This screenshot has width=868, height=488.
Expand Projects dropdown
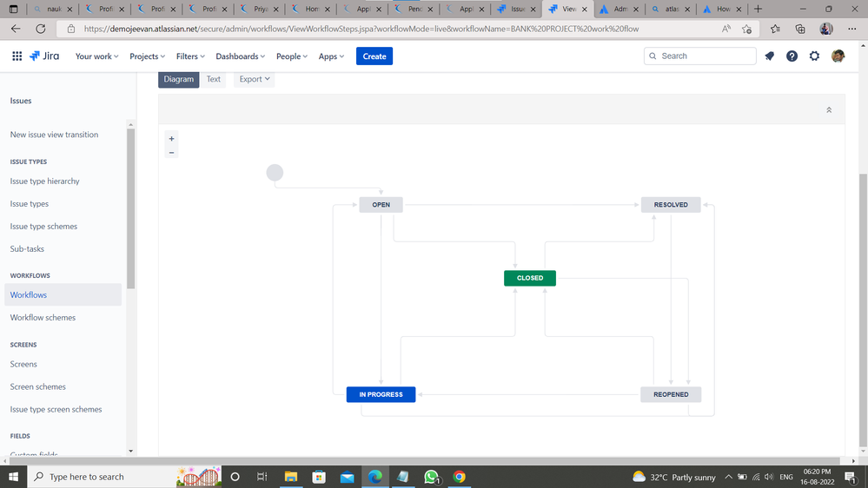[x=147, y=56]
